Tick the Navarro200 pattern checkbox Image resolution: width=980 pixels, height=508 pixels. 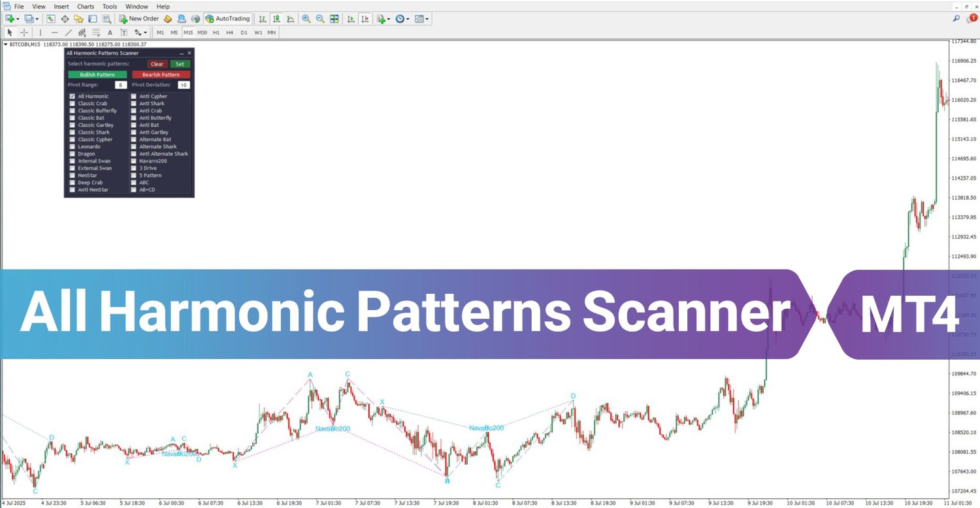tap(133, 161)
